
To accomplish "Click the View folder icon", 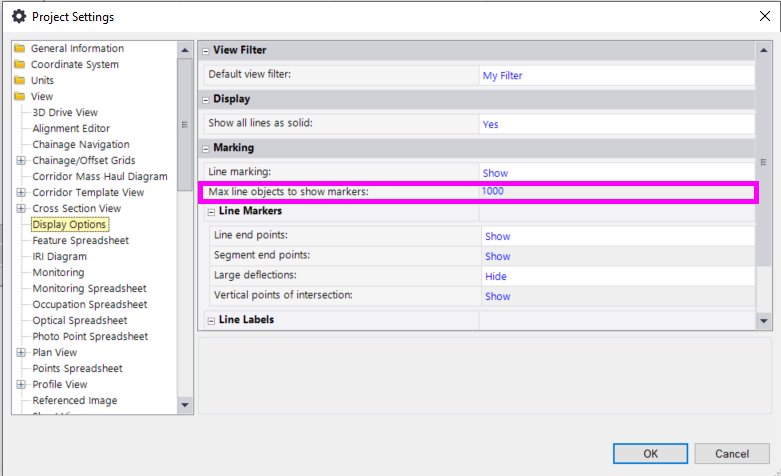I will (x=19, y=96).
